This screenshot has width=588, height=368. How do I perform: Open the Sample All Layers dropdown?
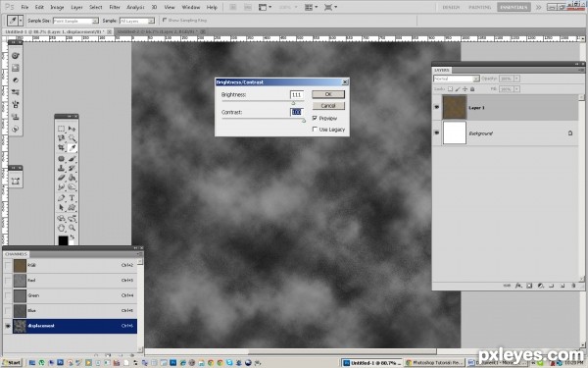[x=151, y=21]
